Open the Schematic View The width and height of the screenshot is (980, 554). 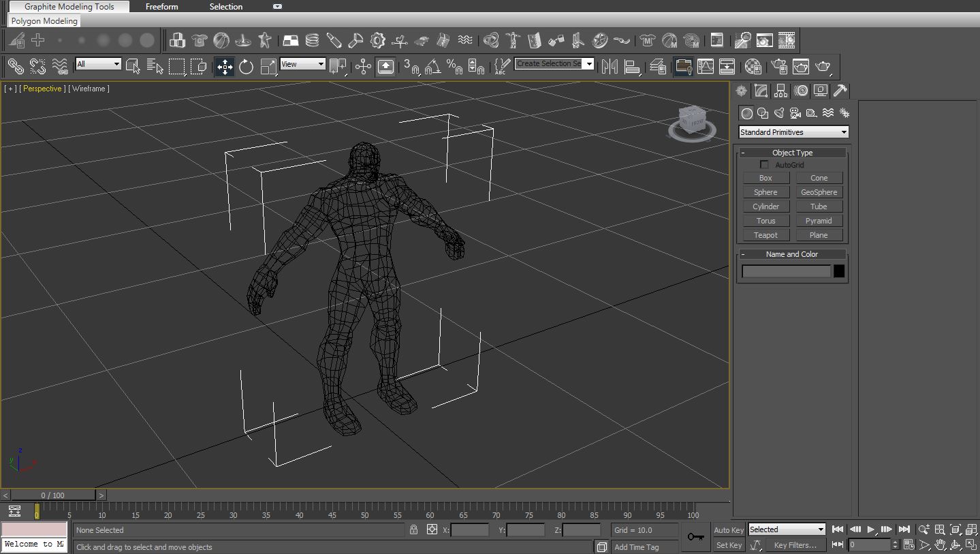(x=727, y=66)
